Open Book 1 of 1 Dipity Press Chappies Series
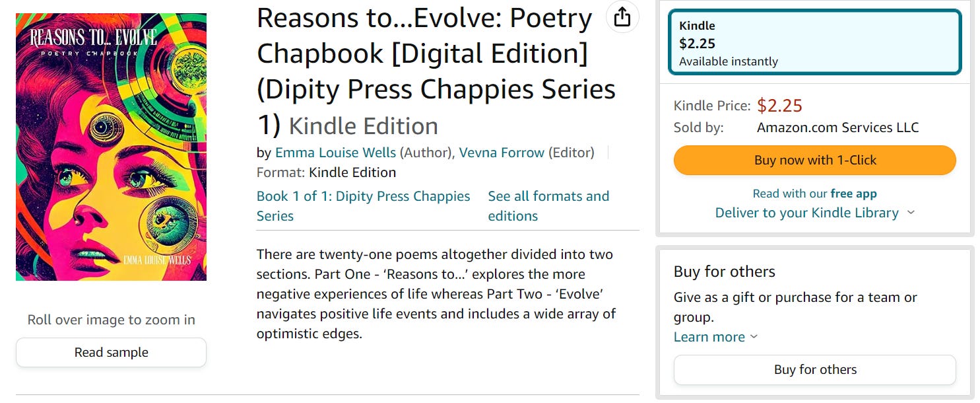Viewport: 980px width, 403px height. tap(364, 206)
